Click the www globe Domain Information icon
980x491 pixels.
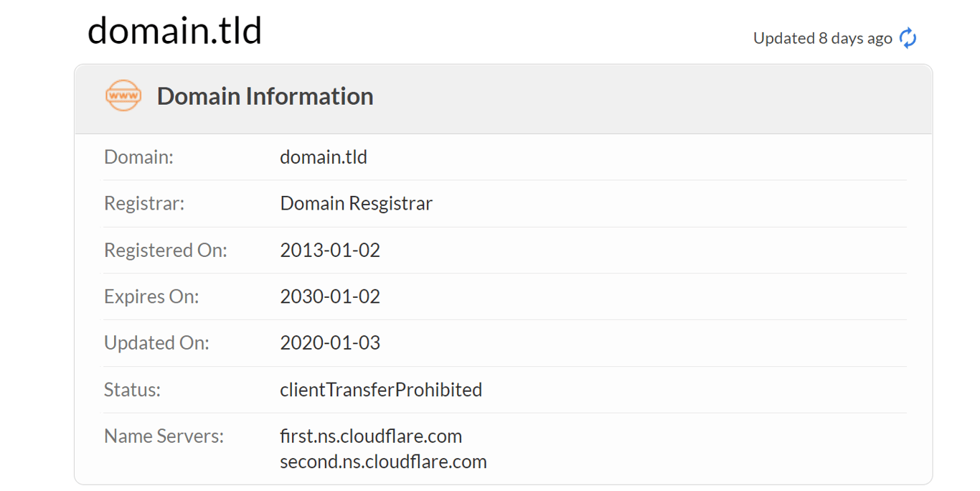(122, 95)
